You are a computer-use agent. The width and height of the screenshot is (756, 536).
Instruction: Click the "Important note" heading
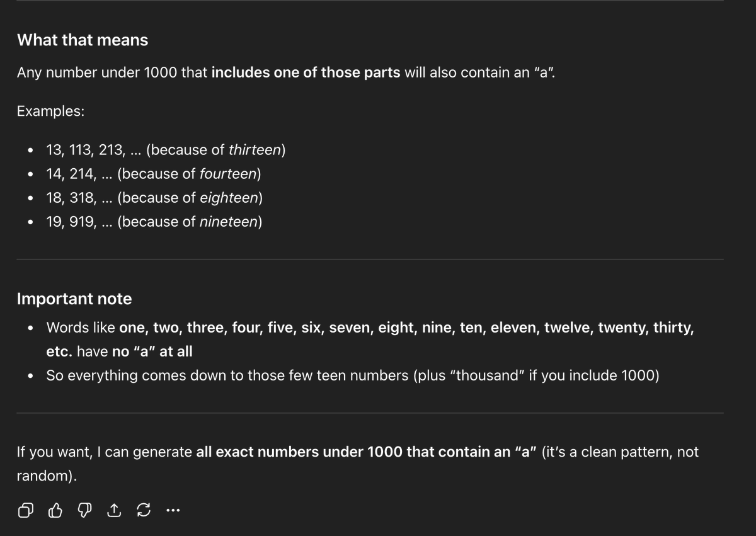click(x=74, y=299)
